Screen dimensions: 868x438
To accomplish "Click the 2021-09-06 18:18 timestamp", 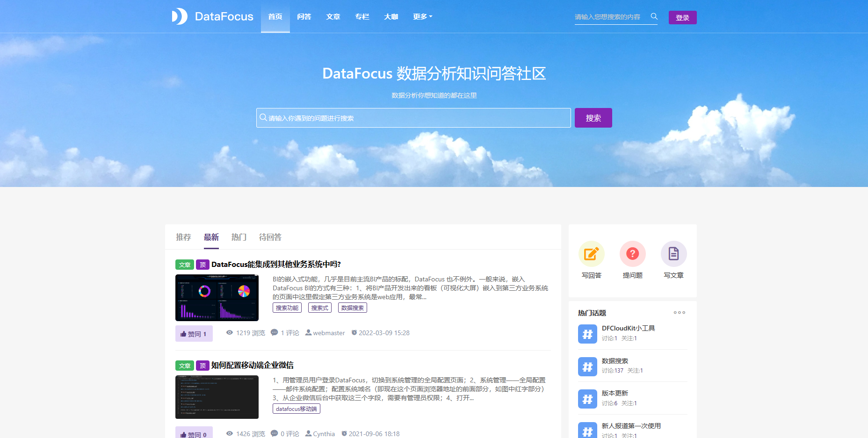I will [374, 434].
